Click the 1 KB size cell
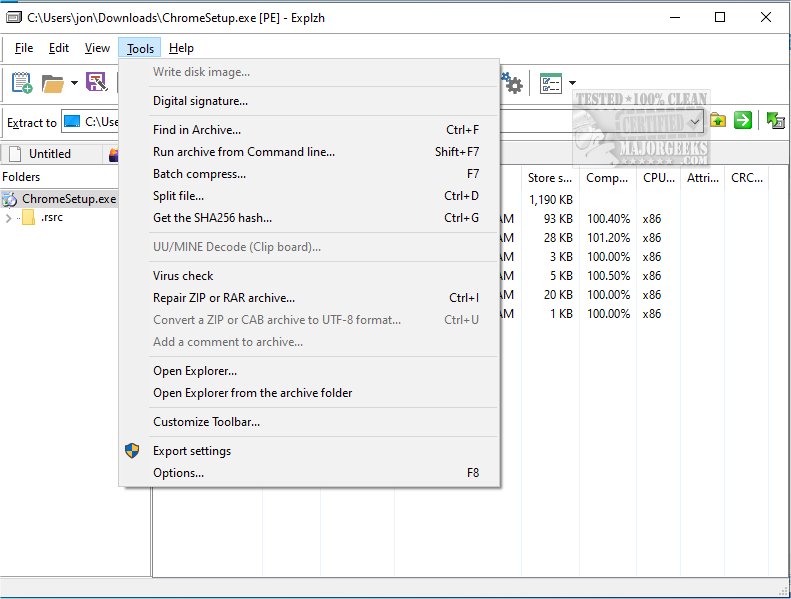Image resolution: width=791 pixels, height=599 pixels. pyautogui.click(x=561, y=314)
